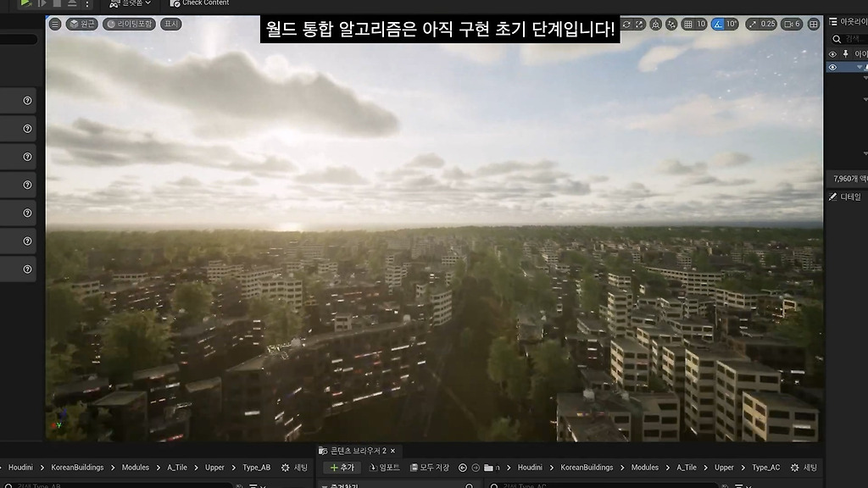Collapse the selected outliner row arrow

(860, 67)
